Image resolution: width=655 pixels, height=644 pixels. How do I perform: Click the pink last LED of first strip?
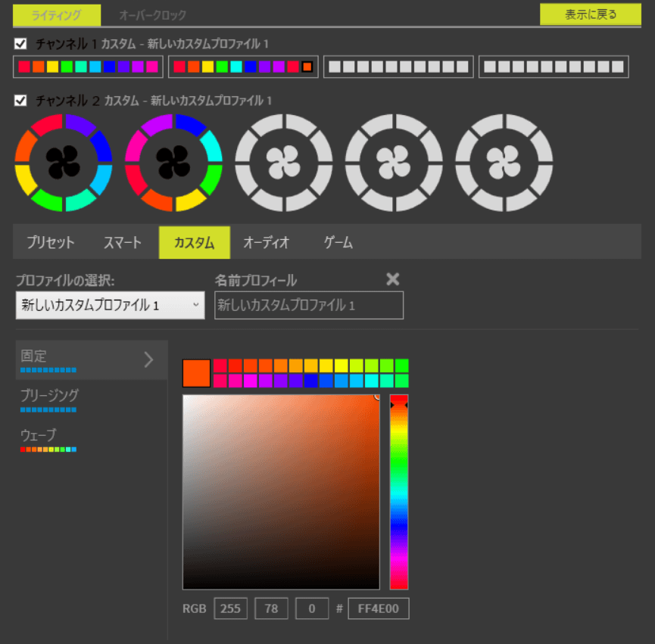[152, 67]
